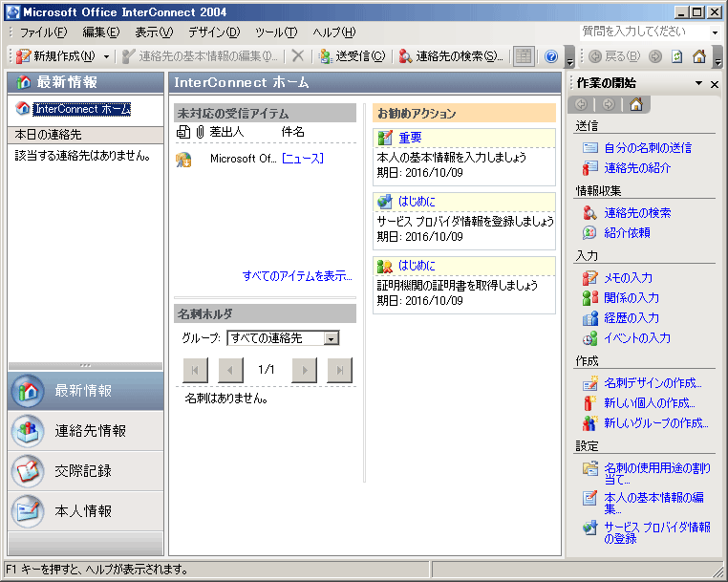Click 名刺デザインの作成 in task pane
This screenshot has width=728, height=582.
click(653, 382)
